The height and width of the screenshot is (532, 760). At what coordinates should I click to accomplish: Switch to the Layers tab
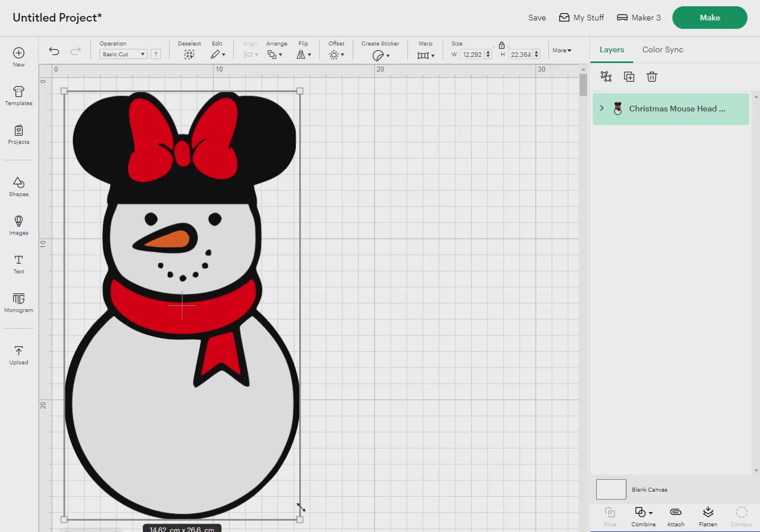pos(612,49)
